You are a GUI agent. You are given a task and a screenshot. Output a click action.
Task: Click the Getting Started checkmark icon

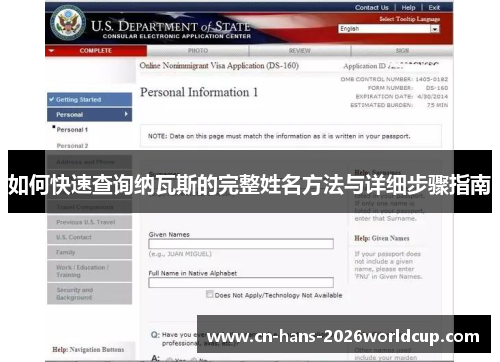coord(52,99)
